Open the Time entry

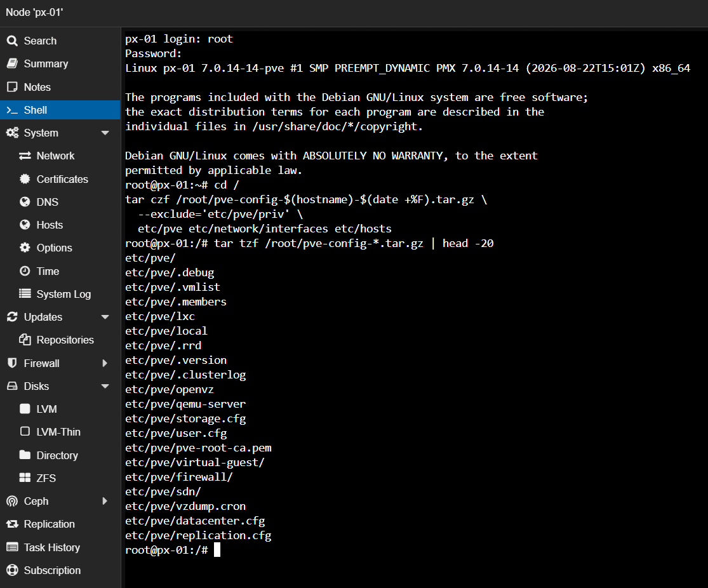pyautogui.click(x=60, y=271)
